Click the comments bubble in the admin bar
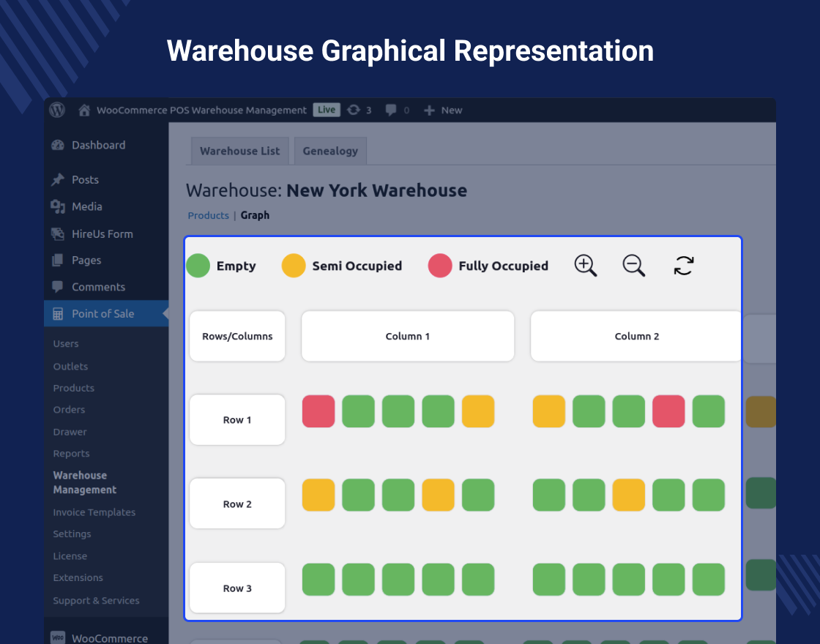The height and width of the screenshot is (644, 820). click(x=391, y=110)
